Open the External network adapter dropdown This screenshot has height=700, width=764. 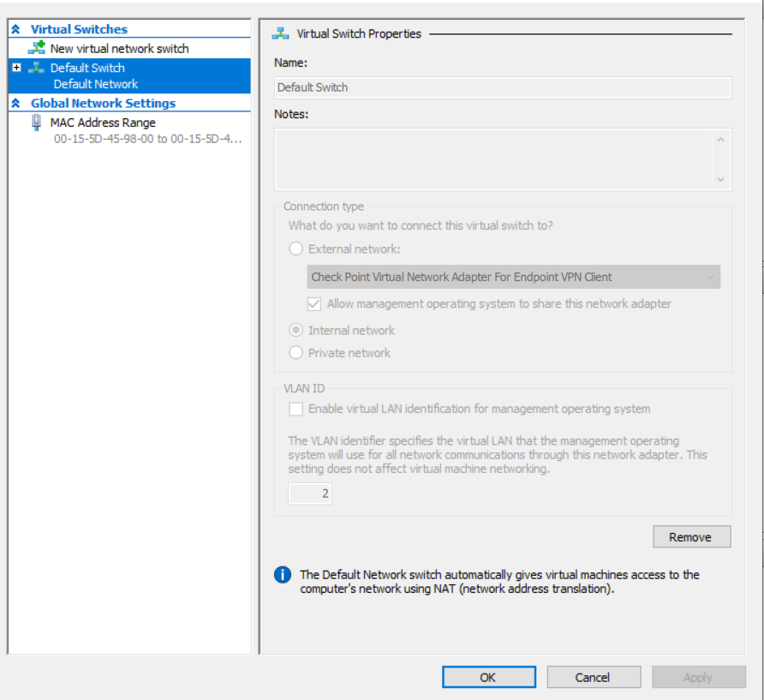[x=709, y=277]
